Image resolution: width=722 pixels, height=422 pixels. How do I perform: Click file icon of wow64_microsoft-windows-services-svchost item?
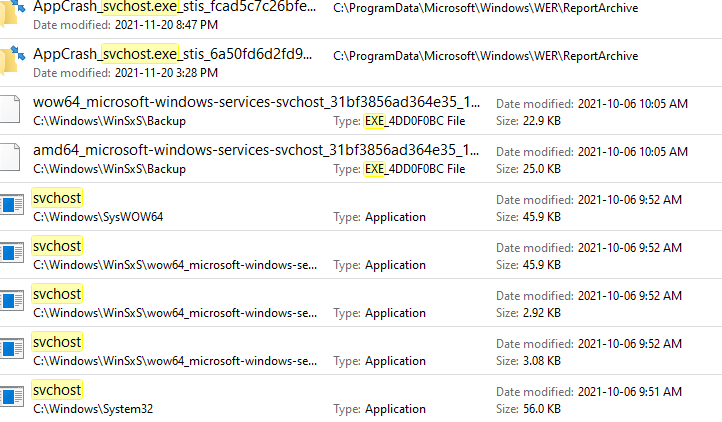(x=10, y=109)
